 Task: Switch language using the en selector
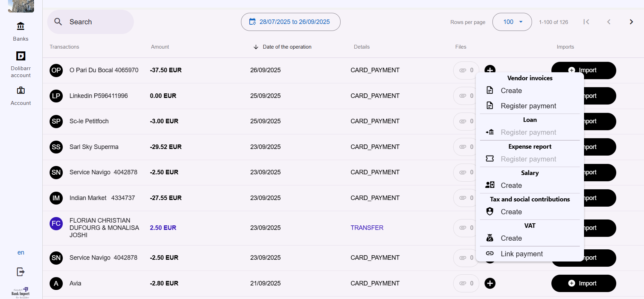21,252
